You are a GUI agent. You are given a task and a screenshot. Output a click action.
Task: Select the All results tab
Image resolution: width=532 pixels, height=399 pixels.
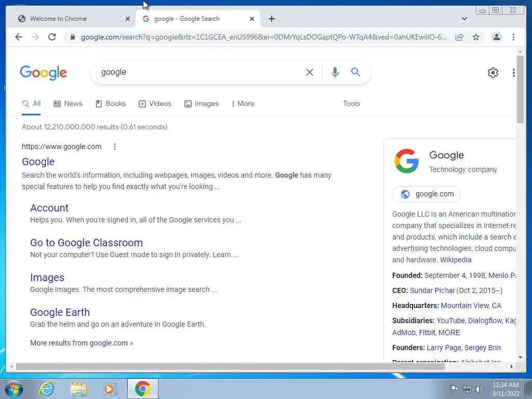31,104
